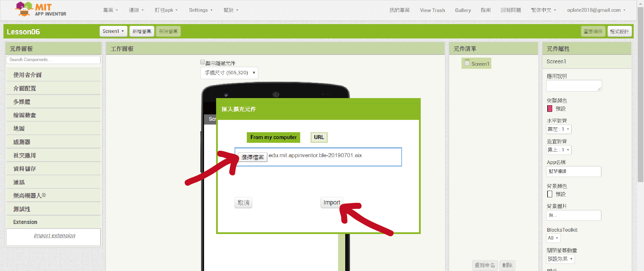
Task: Expand the 繪圖動畫 palette category
Action: [53, 115]
